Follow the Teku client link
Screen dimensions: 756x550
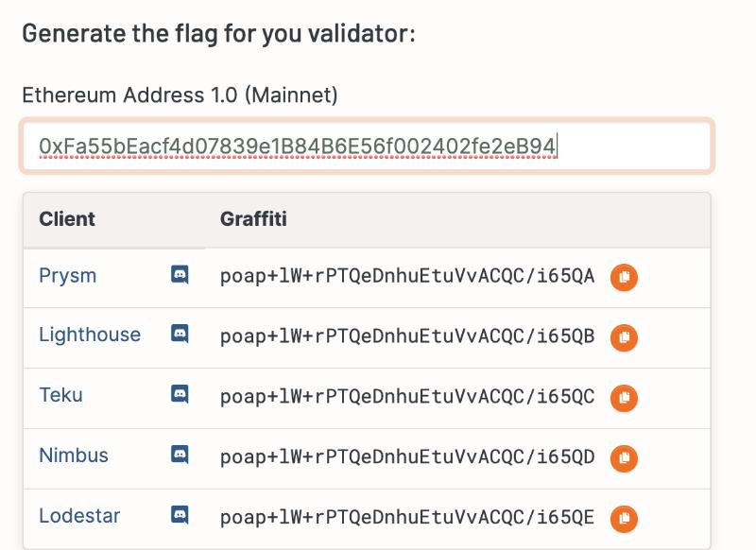click(x=60, y=395)
